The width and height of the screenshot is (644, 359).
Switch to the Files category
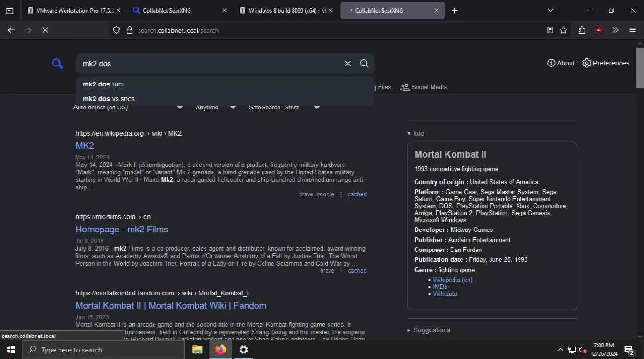point(383,87)
